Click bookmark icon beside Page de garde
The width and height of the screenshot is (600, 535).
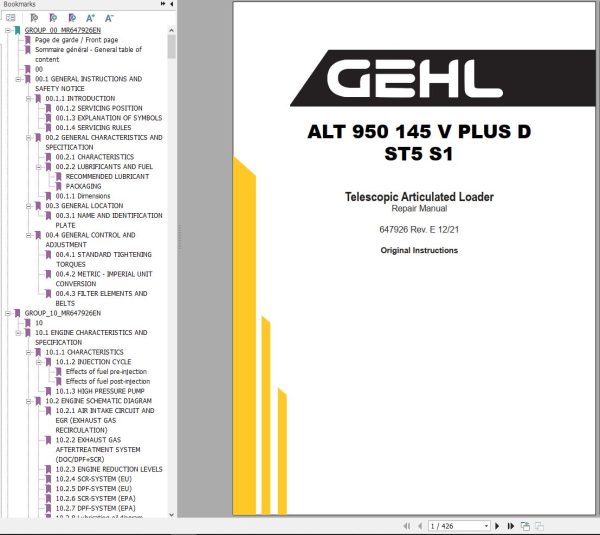pos(28,40)
